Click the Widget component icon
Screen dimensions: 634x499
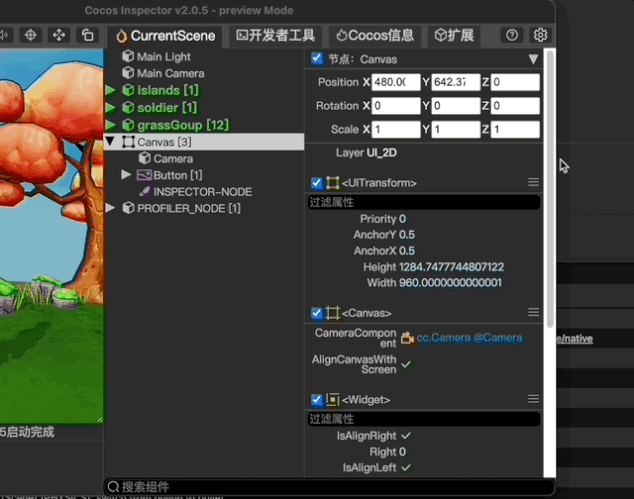[x=332, y=400]
